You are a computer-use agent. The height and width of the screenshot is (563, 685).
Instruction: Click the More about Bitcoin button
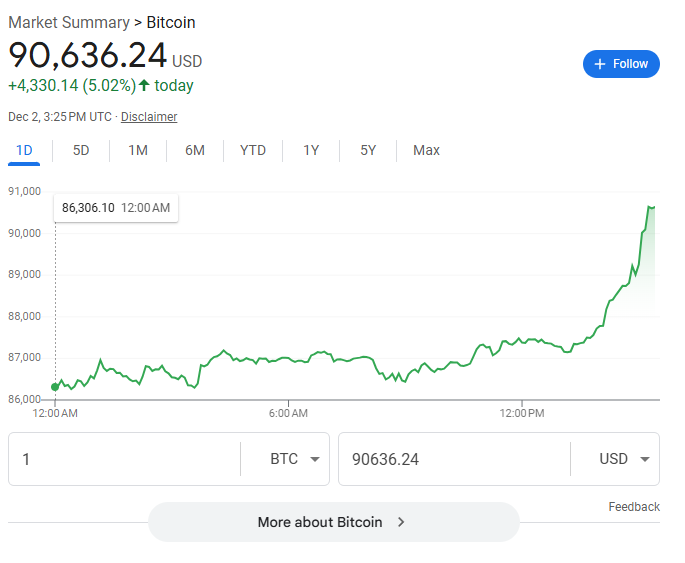click(x=333, y=522)
